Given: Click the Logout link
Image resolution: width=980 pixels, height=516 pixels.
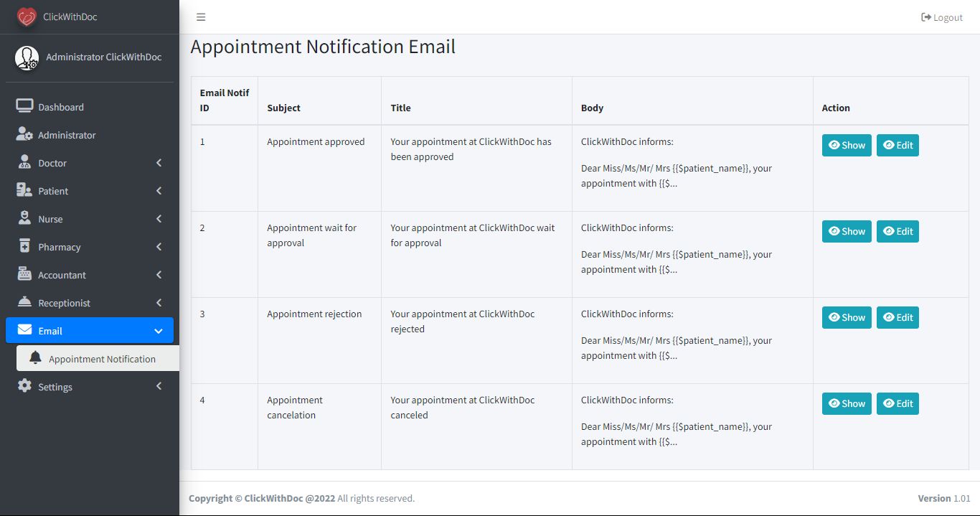Looking at the screenshot, I should (x=942, y=17).
